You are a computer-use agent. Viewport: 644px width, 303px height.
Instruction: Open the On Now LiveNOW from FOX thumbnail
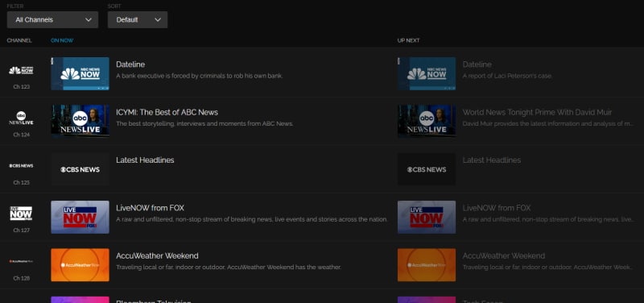pos(80,217)
